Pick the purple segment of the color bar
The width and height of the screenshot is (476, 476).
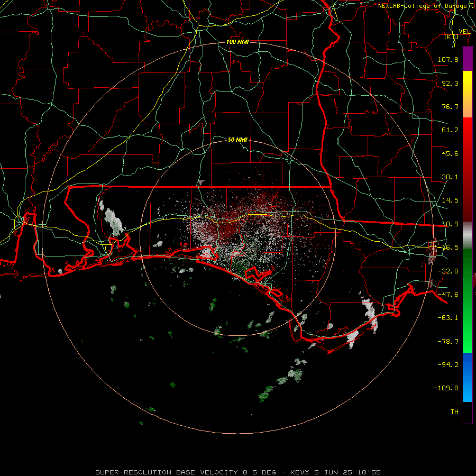pos(467,59)
